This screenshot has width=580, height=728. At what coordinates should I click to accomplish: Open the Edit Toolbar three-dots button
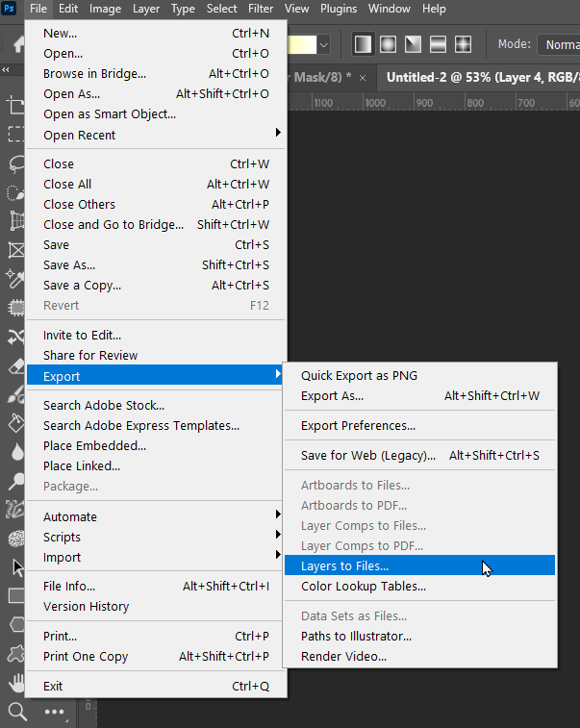(53, 713)
